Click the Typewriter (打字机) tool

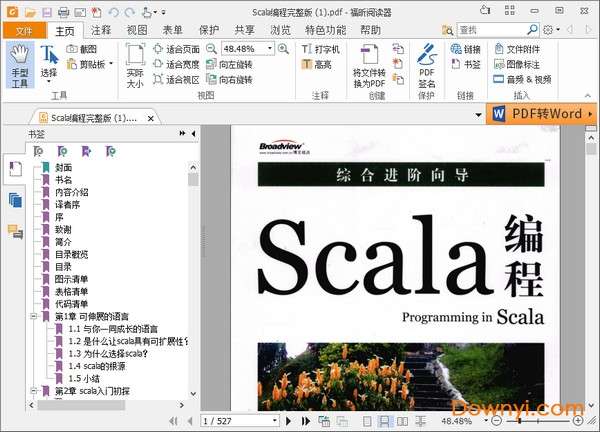(x=321, y=48)
